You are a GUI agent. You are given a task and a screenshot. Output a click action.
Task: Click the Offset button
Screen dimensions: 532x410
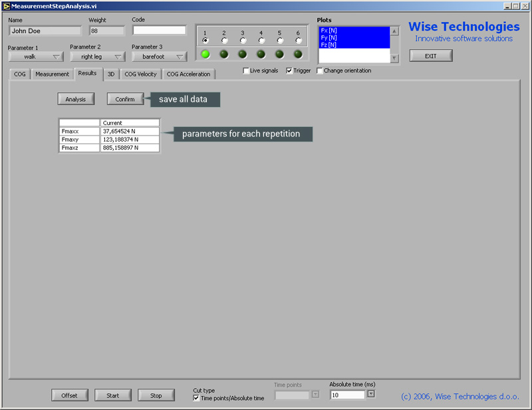(69, 395)
